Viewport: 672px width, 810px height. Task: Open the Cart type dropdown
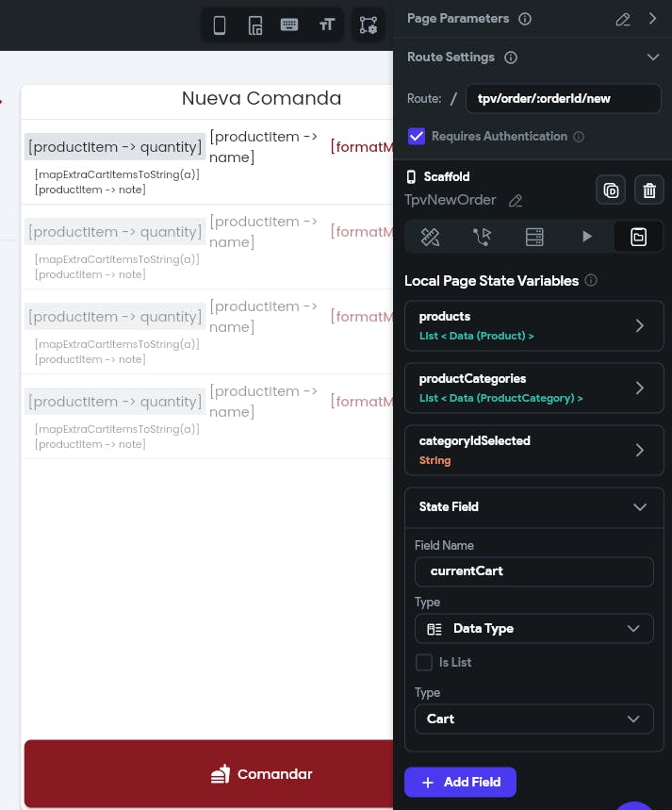(533, 719)
